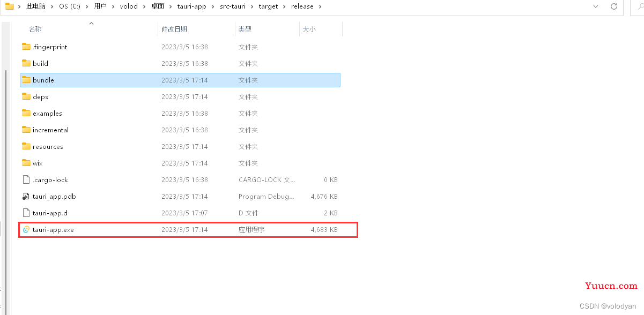Select the wix folder icon
The height and width of the screenshot is (315, 644).
[26, 163]
